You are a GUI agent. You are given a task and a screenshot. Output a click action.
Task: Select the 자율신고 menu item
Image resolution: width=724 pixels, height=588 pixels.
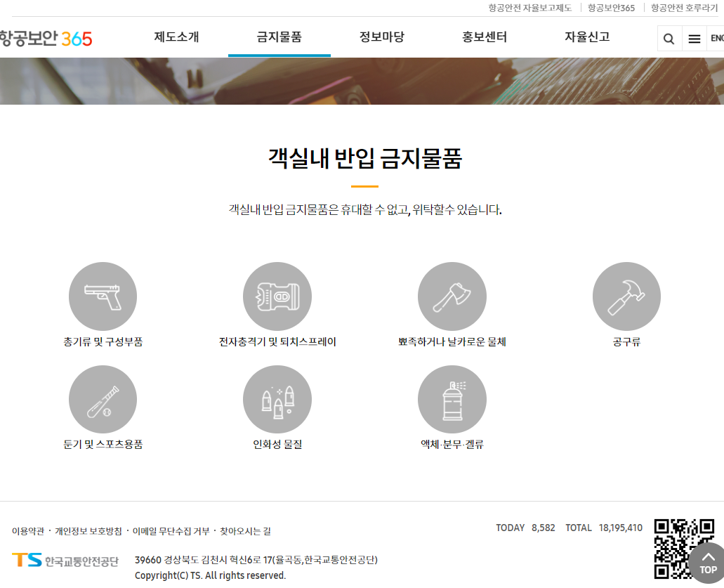[x=586, y=39]
